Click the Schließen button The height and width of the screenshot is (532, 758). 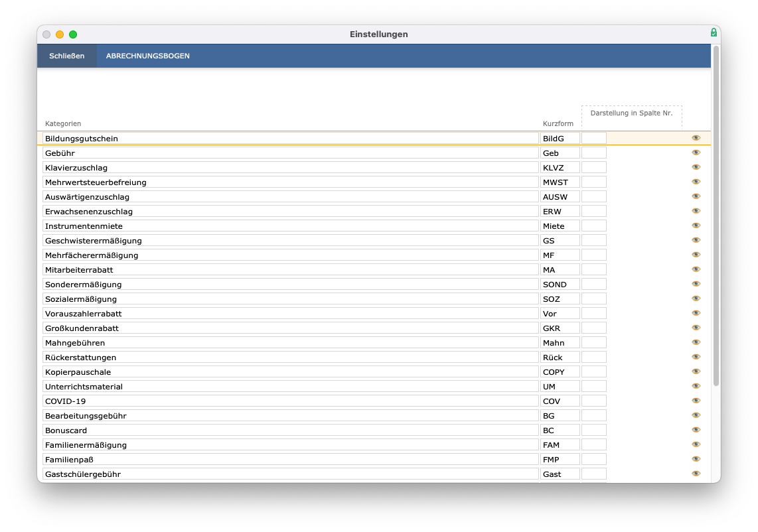click(x=67, y=56)
